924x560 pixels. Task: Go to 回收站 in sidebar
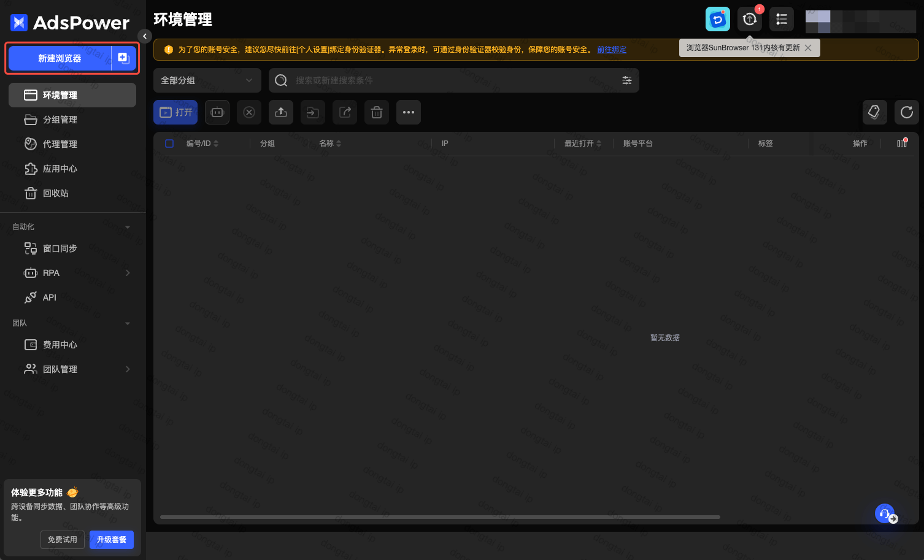coord(55,193)
